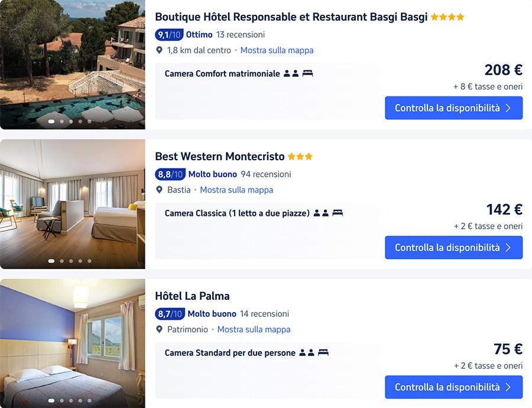This screenshot has height=408, width=532.
Task: Click the location pin icon next to Patrimonio
Action: click(159, 329)
